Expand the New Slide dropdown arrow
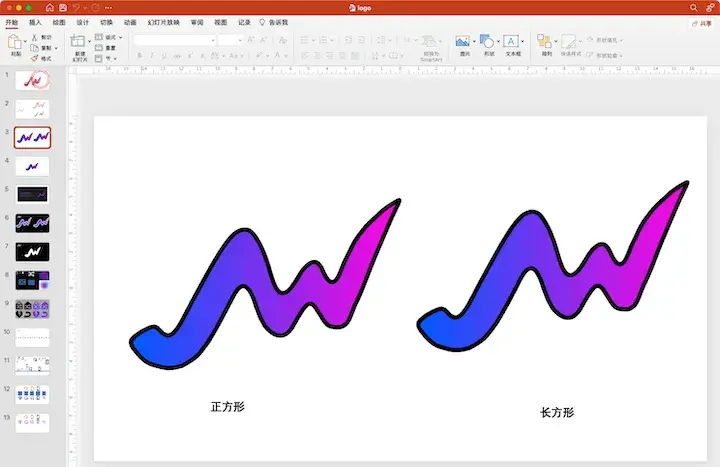Image resolution: width=720 pixels, height=467 pixels. (x=89, y=42)
